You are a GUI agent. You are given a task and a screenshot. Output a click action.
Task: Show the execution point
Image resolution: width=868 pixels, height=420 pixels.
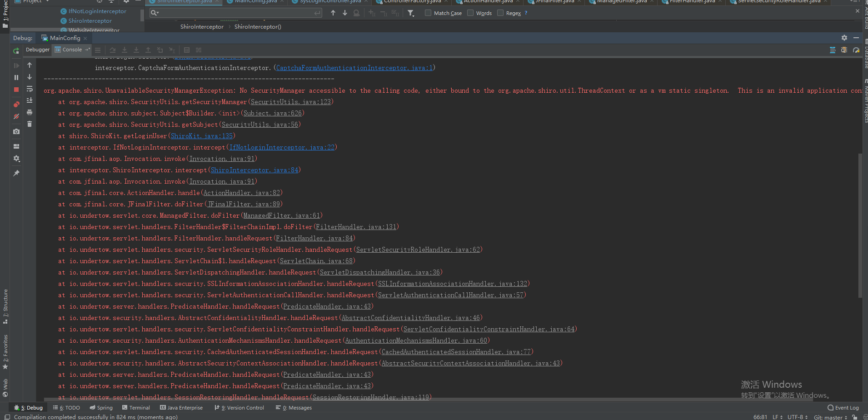98,50
